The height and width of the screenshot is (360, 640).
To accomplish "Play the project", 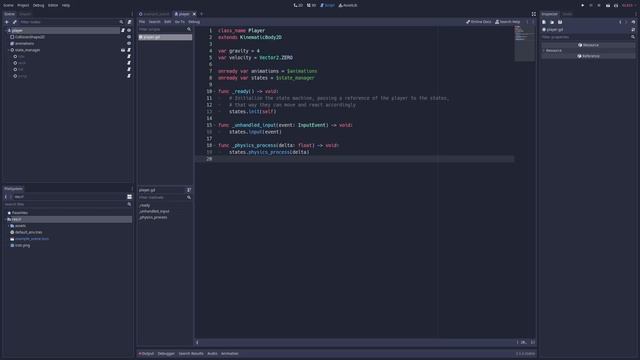I will (582, 5).
